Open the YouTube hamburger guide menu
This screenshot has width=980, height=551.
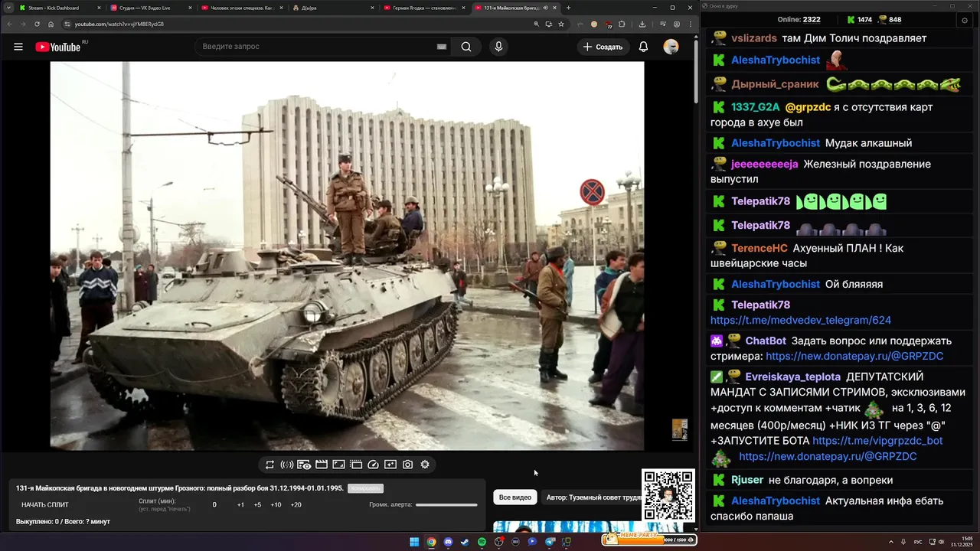coord(18,47)
